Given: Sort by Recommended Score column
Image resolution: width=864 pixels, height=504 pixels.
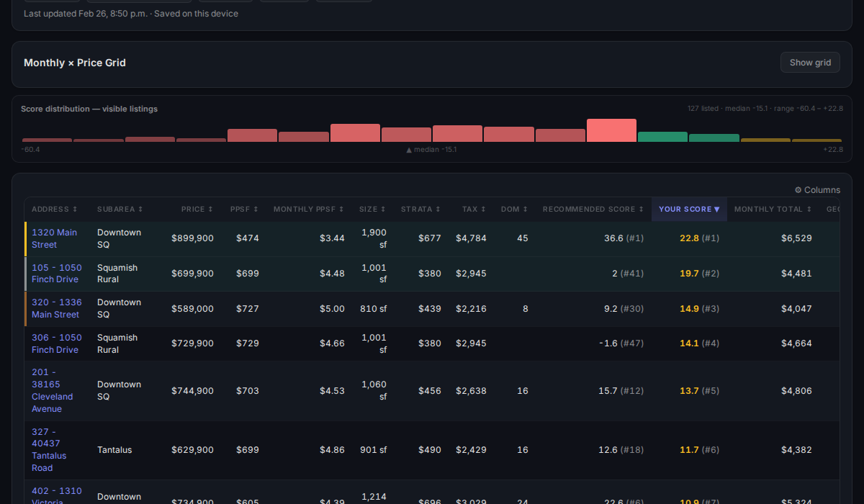Looking at the screenshot, I should [593, 210].
